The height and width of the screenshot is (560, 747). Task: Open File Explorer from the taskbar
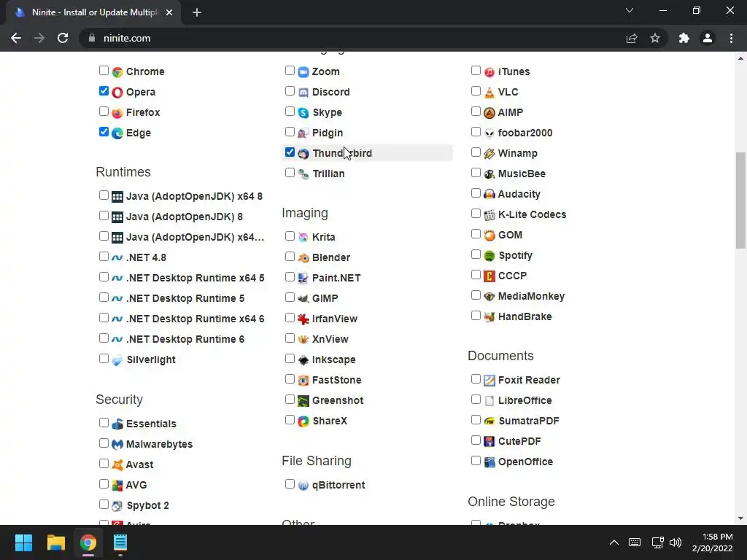pos(55,542)
